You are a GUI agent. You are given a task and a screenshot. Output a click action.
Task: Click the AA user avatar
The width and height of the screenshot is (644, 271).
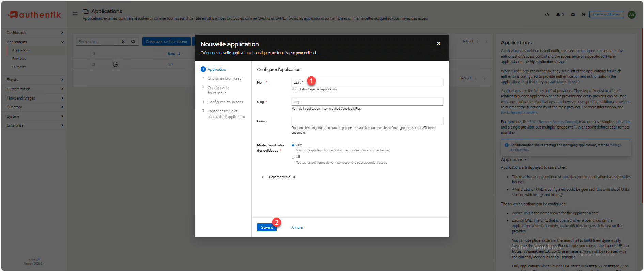(x=632, y=15)
